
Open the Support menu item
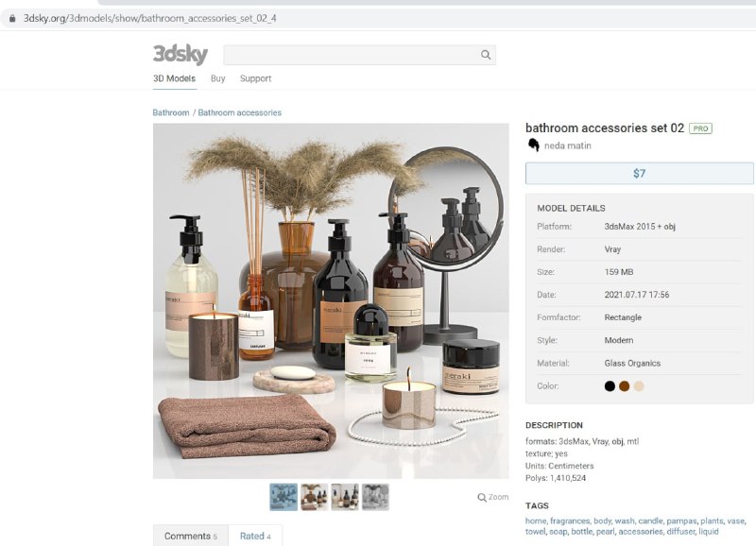(255, 78)
